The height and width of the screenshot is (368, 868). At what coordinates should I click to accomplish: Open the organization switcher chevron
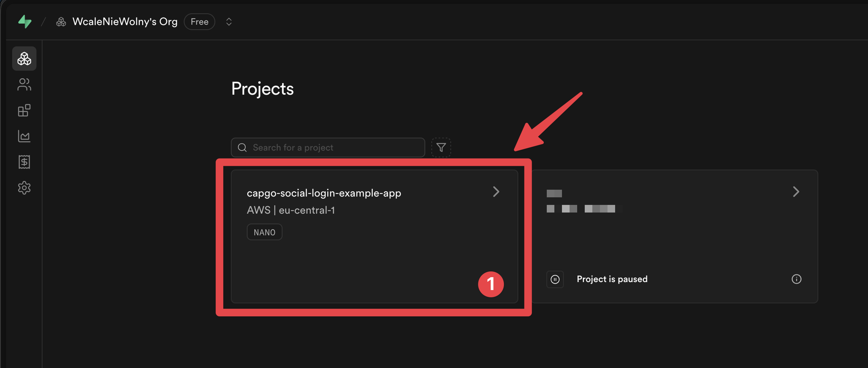pyautogui.click(x=229, y=22)
